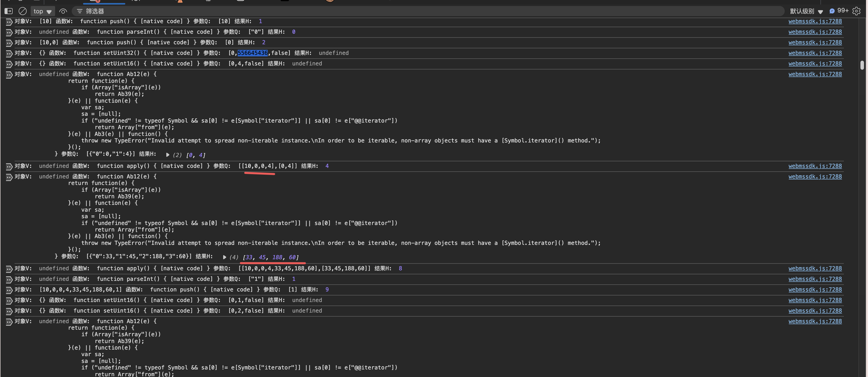Click log icon on parseInt ["0"] row
The height and width of the screenshot is (377, 868).
pyautogui.click(x=9, y=32)
